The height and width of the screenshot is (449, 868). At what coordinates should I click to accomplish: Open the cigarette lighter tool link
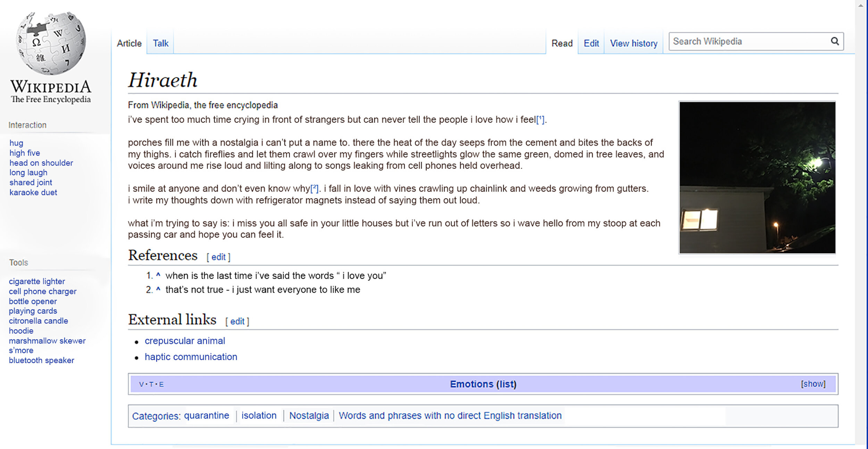(37, 281)
